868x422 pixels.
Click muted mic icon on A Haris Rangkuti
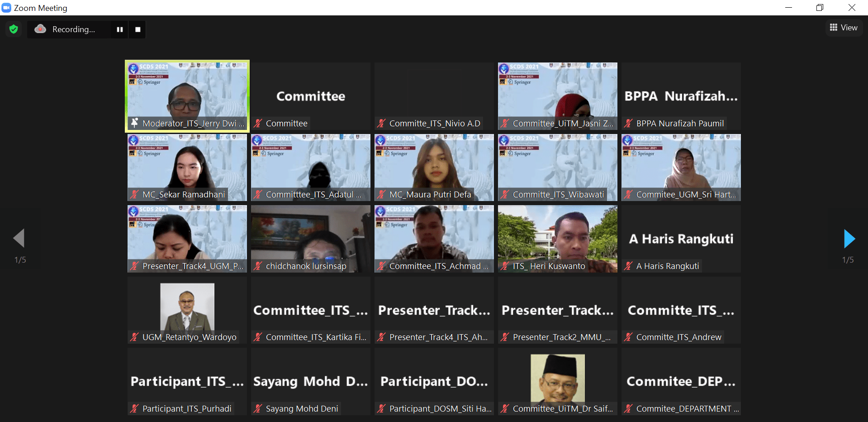(628, 266)
